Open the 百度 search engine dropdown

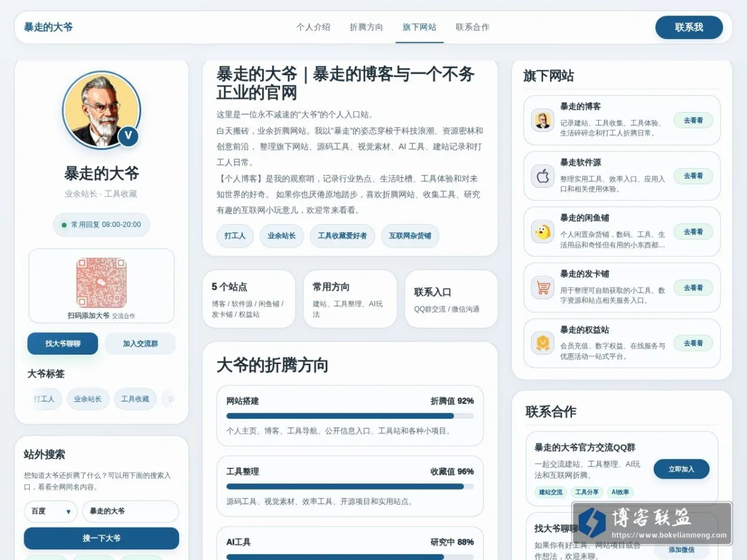click(x=50, y=511)
